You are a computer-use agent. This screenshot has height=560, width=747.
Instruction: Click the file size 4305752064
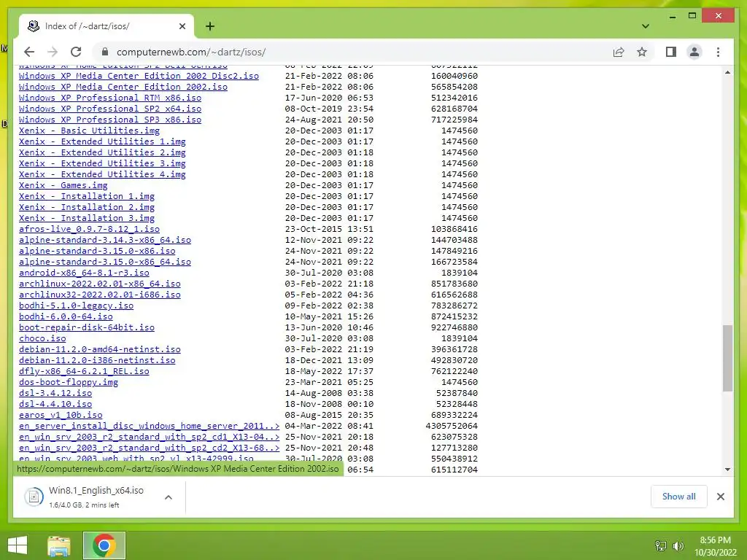point(452,426)
